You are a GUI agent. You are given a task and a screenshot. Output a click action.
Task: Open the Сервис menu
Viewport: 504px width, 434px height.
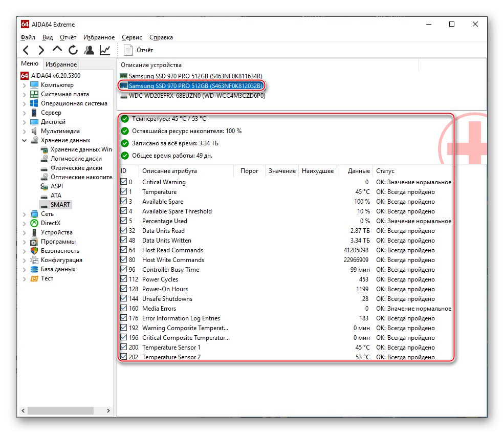pos(132,37)
